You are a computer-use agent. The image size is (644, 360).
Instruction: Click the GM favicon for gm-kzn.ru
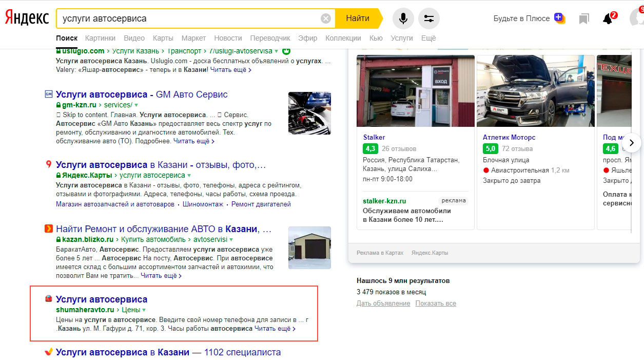[49, 94]
